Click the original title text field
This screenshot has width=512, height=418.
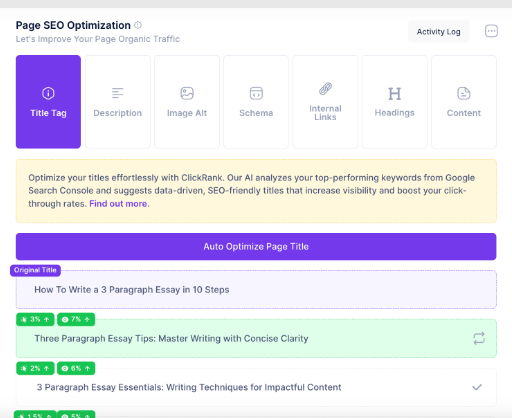pos(256,290)
